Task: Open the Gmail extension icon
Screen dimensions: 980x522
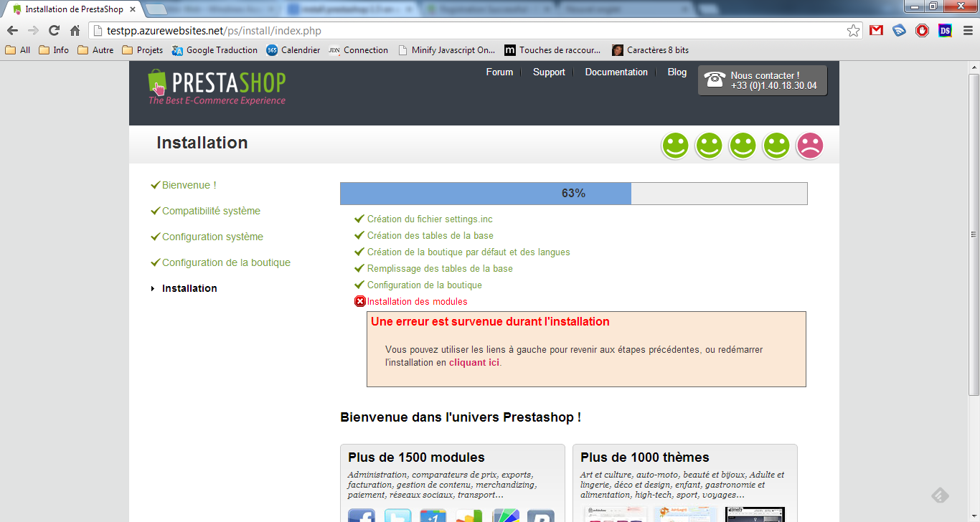Action: click(876, 31)
